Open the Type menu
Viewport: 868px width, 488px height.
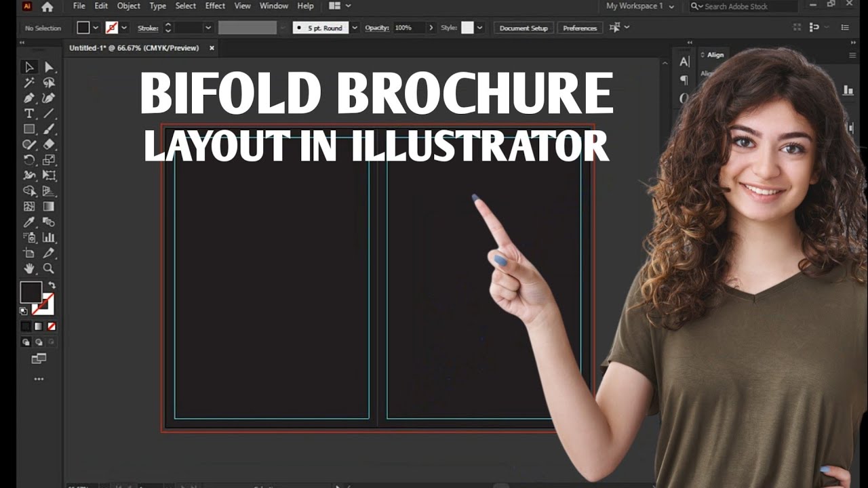[x=158, y=5]
